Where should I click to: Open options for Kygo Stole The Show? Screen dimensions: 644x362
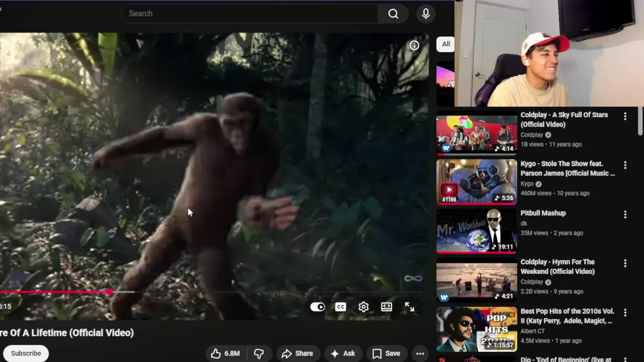point(625,165)
